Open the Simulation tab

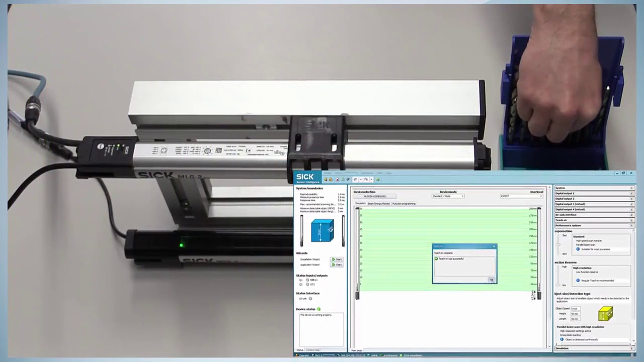[360, 204]
